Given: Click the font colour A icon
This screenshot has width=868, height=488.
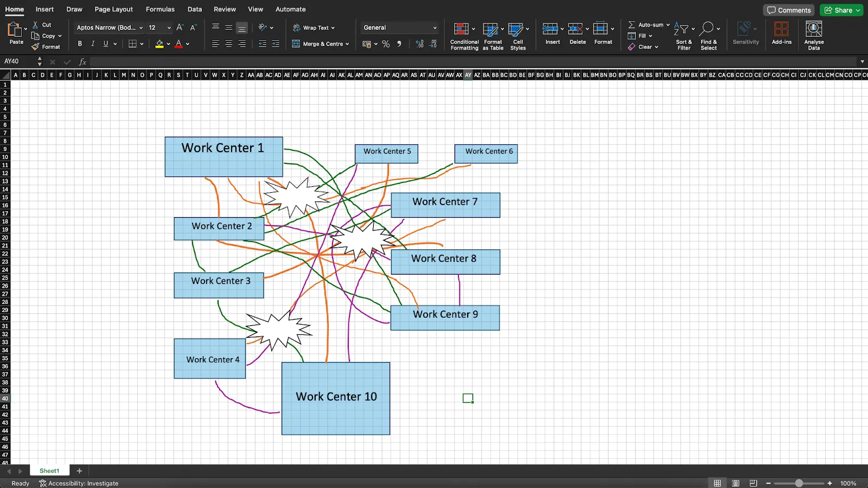Looking at the screenshot, I should pyautogui.click(x=178, y=44).
